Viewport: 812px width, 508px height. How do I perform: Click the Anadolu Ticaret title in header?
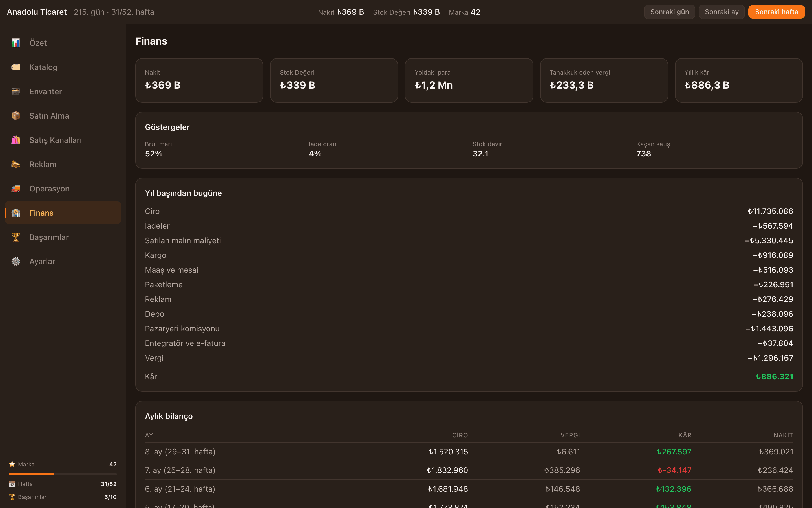37,12
